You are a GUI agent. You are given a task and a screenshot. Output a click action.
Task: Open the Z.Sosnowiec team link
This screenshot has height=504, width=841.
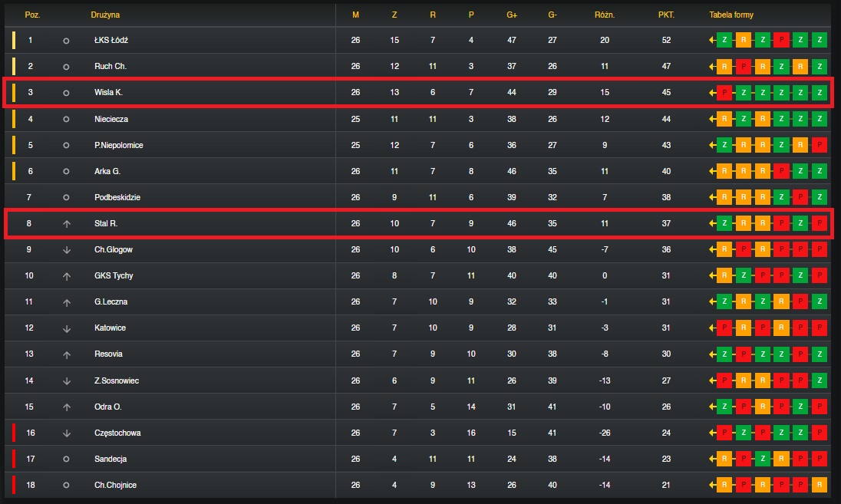[x=117, y=380]
